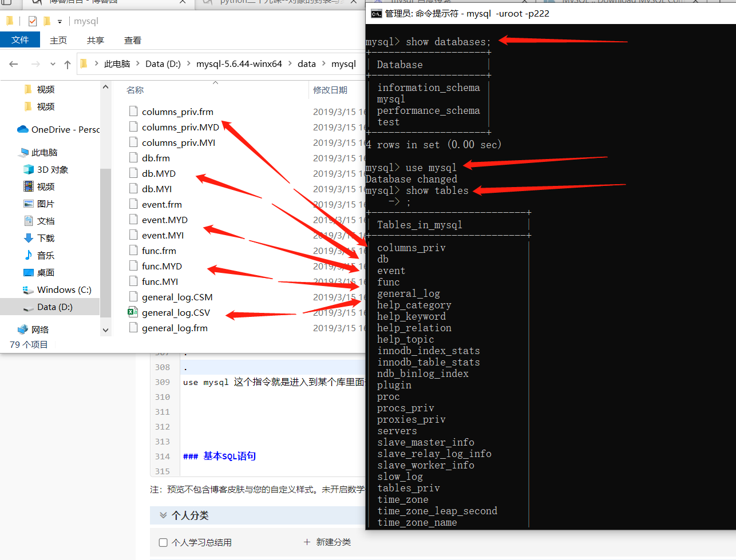Click the 文档 documents icon
Image resolution: width=736 pixels, height=560 pixels.
pyautogui.click(x=29, y=221)
